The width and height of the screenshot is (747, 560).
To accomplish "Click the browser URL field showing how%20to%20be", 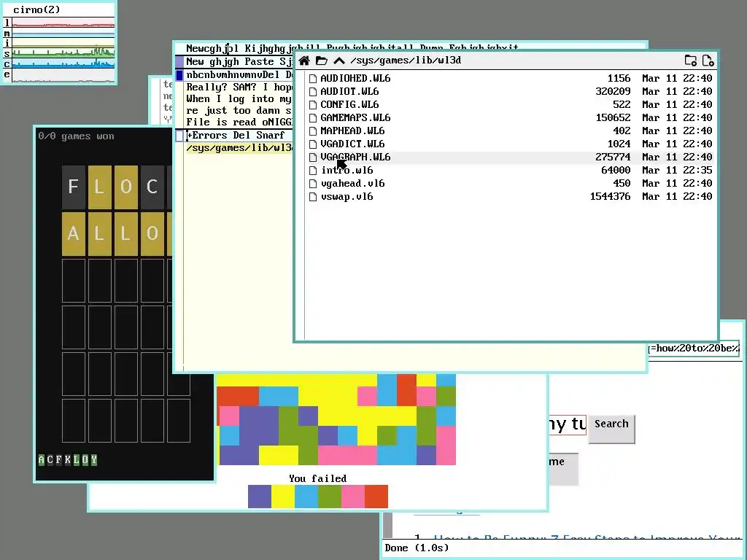I will click(694, 349).
